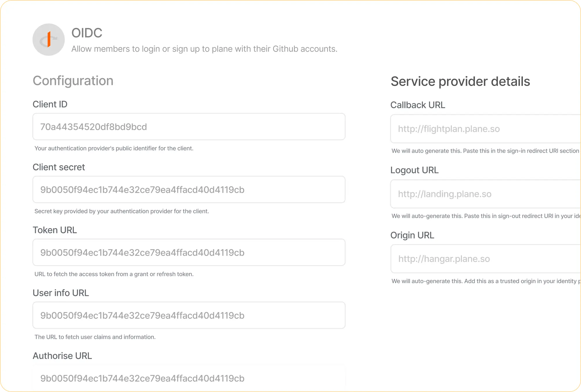Click the Origin URL label
The height and width of the screenshot is (392, 581).
point(412,235)
